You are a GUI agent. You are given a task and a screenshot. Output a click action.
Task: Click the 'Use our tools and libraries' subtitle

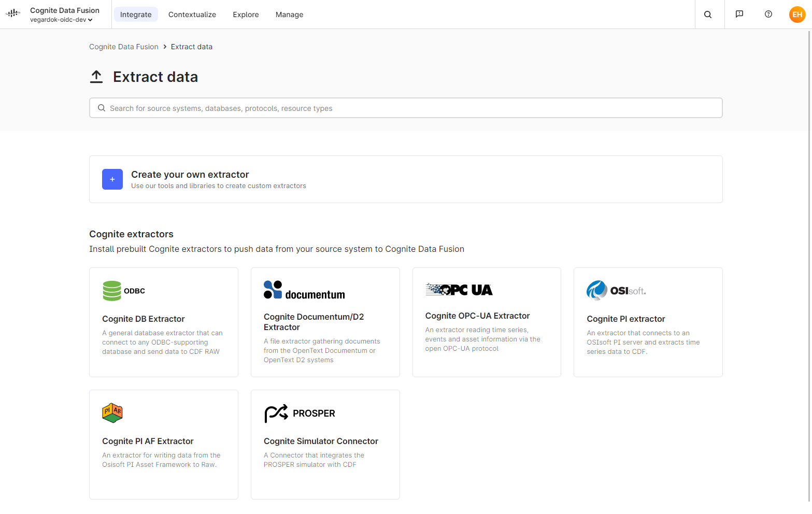219,186
